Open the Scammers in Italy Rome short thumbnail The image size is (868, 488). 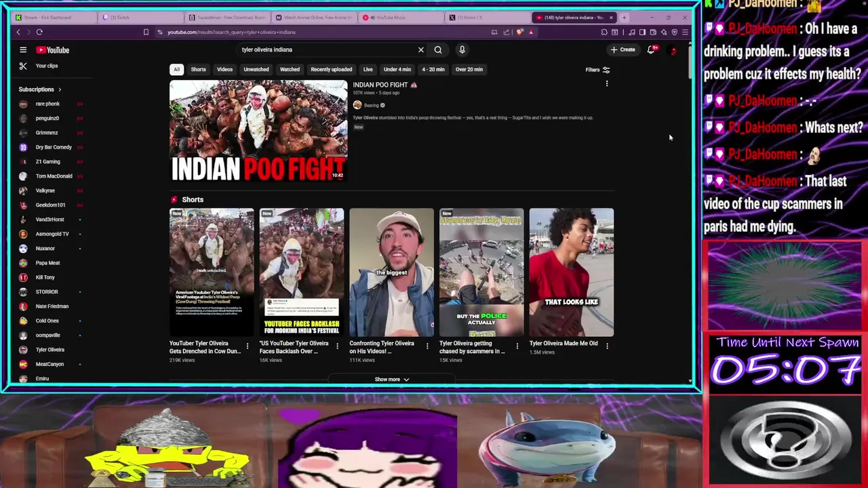481,272
